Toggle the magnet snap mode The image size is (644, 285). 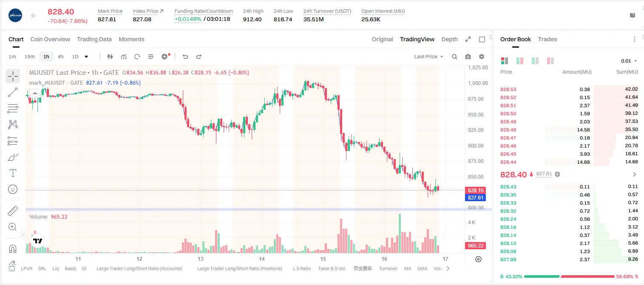click(13, 249)
